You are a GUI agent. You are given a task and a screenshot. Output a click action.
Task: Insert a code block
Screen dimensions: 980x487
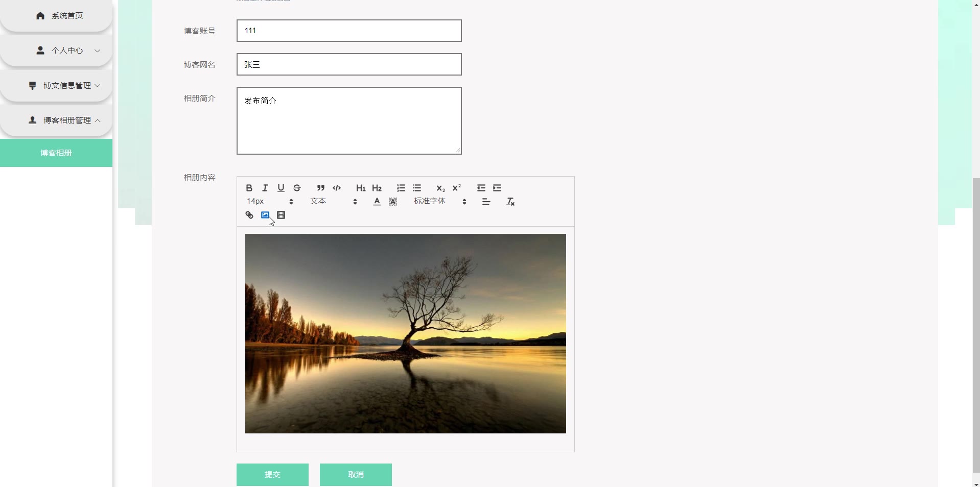[337, 188]
